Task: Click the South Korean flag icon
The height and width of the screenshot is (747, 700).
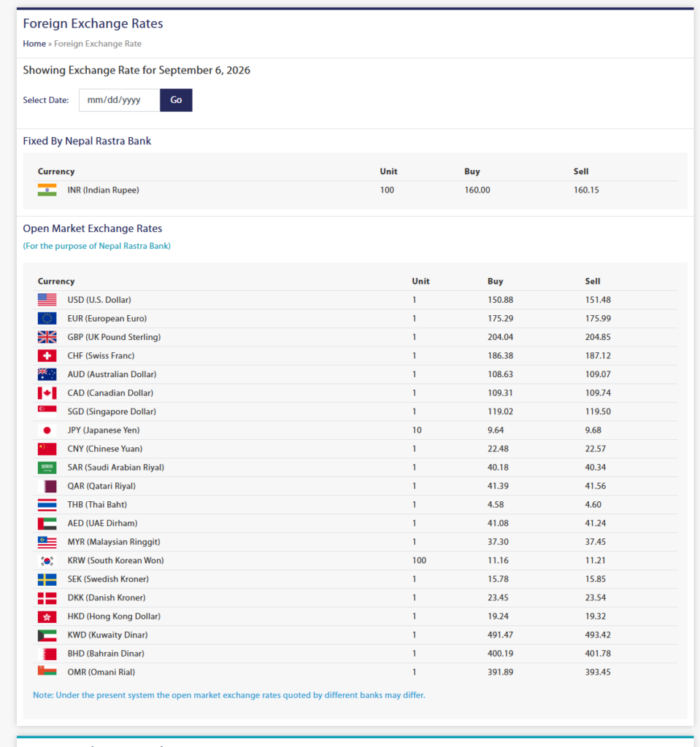Action: point(47,561)
